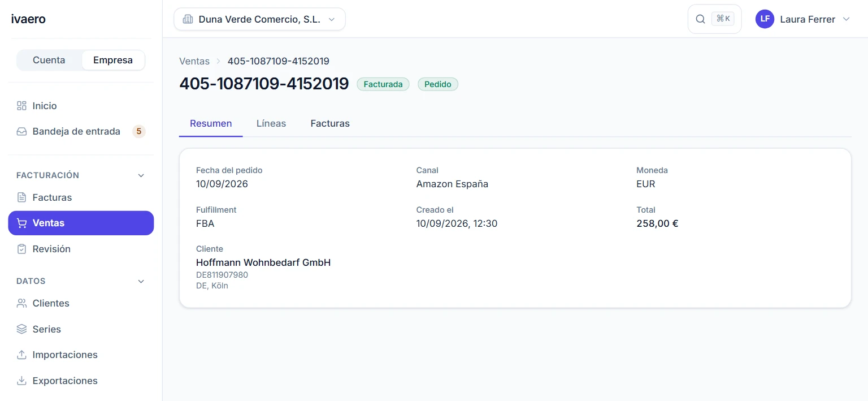Click the LF user avatar

click(765, 19)
